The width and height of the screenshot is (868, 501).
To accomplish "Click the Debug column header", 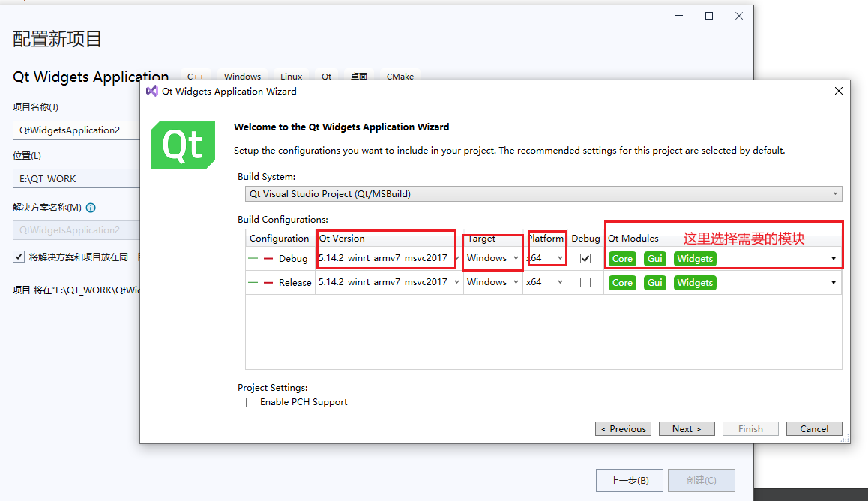I will pos(585,238).
